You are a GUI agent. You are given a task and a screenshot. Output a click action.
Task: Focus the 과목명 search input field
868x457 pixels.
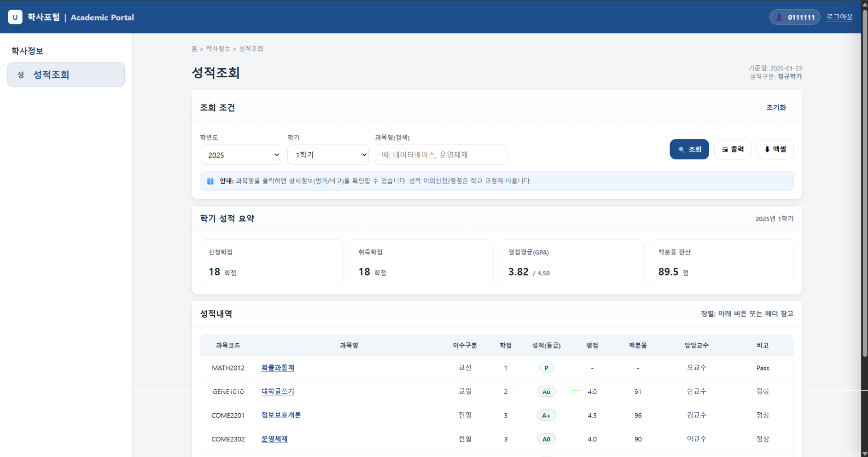point(441,155)
